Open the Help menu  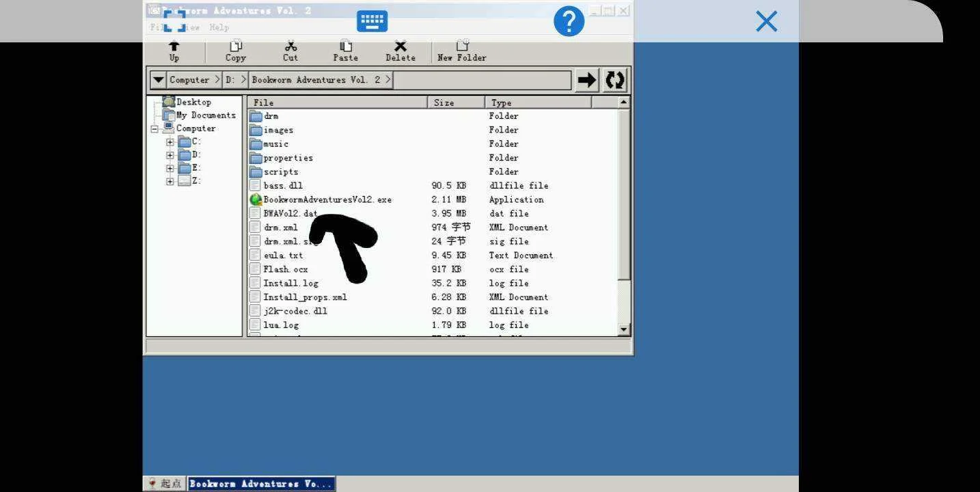click(219, 27)
